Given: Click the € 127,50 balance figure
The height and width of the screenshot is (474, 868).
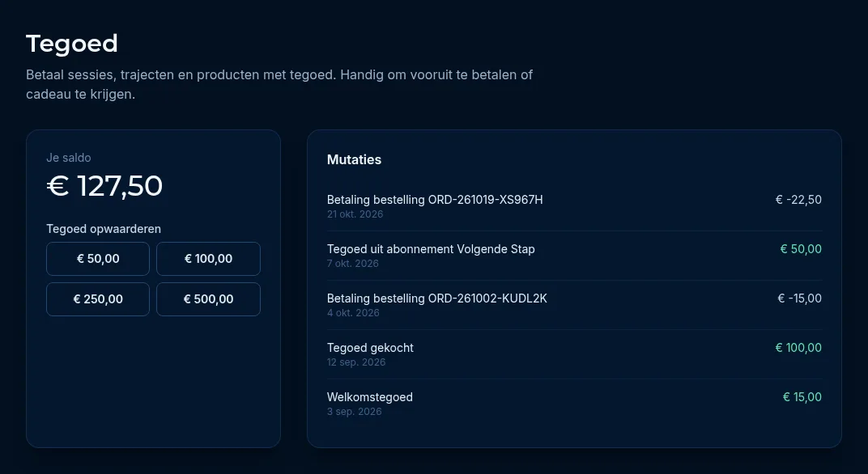Looking at the screenshot, I should 104,186.
